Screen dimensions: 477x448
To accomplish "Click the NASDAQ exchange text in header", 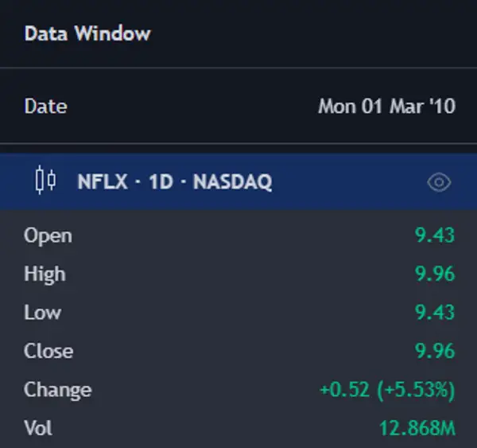I will tap(231, 182).
